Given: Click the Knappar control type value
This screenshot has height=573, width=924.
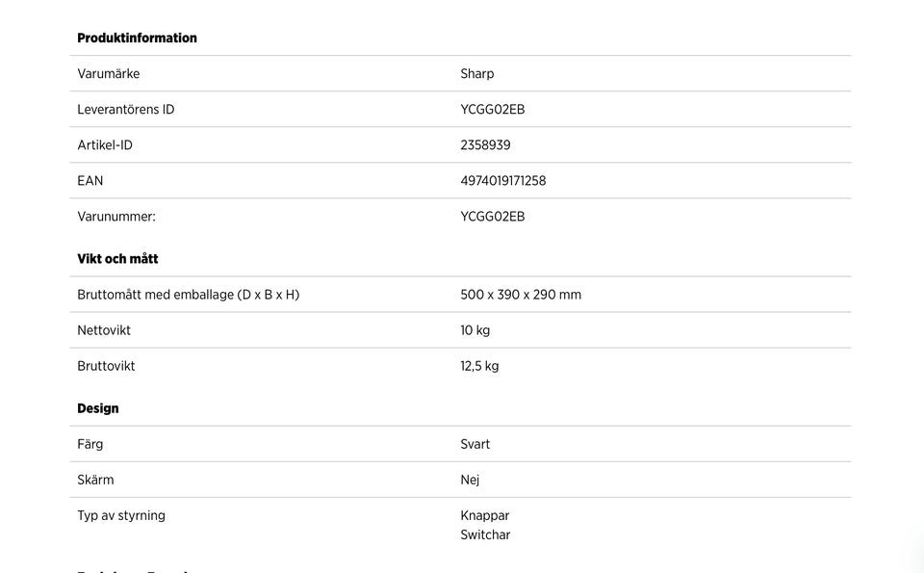Looking at the screenshot, I should coord(485,515).
